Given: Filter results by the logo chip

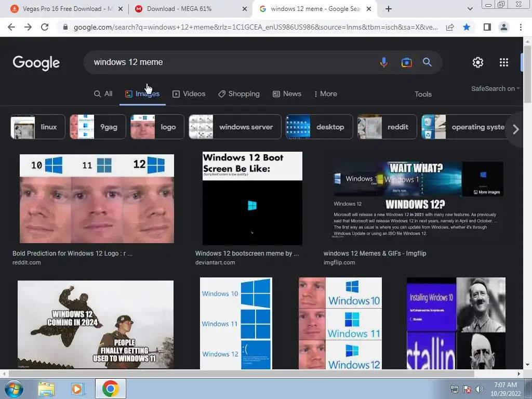Looking at the screenshot, I should point(157,127).
